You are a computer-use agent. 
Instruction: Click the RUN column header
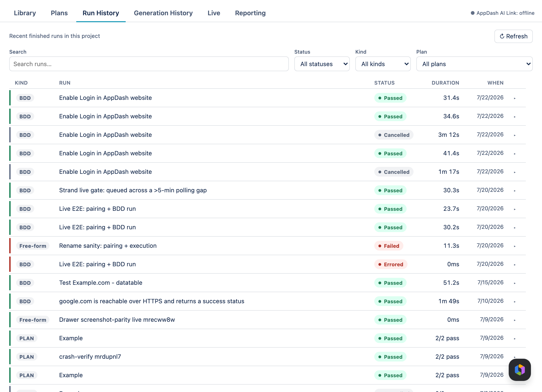point(65,83)
